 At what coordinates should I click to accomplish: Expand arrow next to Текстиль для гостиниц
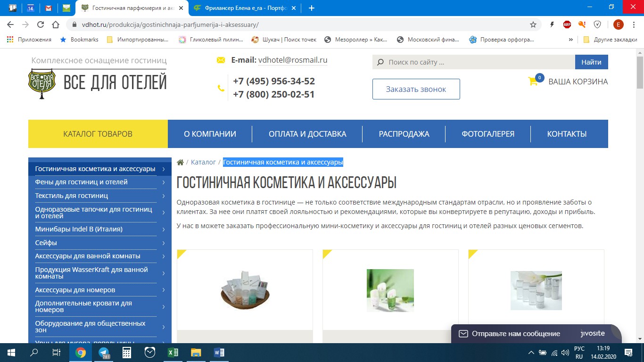click(x=163, y=196)
